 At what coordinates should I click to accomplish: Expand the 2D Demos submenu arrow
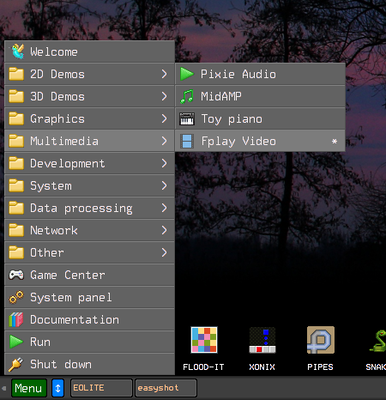coord(164,74)
